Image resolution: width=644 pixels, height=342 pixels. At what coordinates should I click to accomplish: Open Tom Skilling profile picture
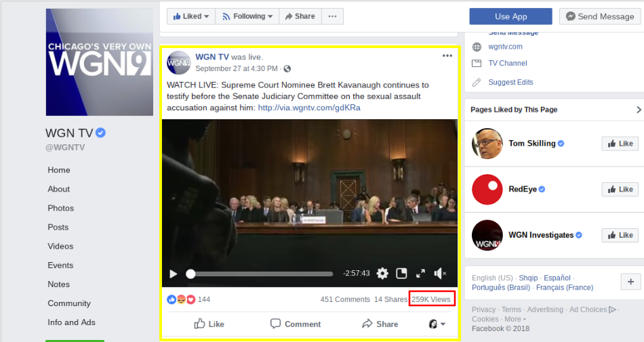click(487, 144)
